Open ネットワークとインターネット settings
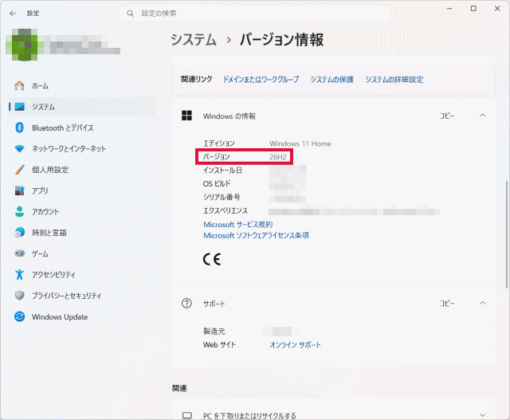 coord(82,149)
